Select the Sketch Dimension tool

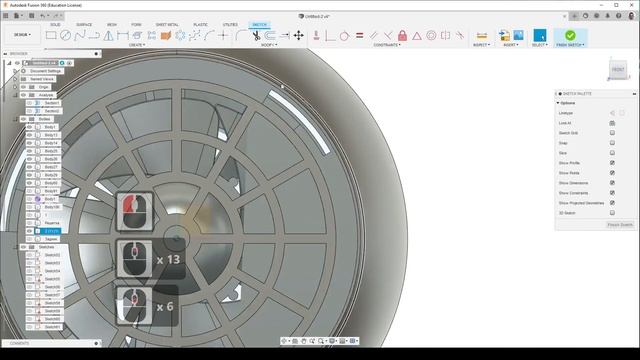pos(122,36)
